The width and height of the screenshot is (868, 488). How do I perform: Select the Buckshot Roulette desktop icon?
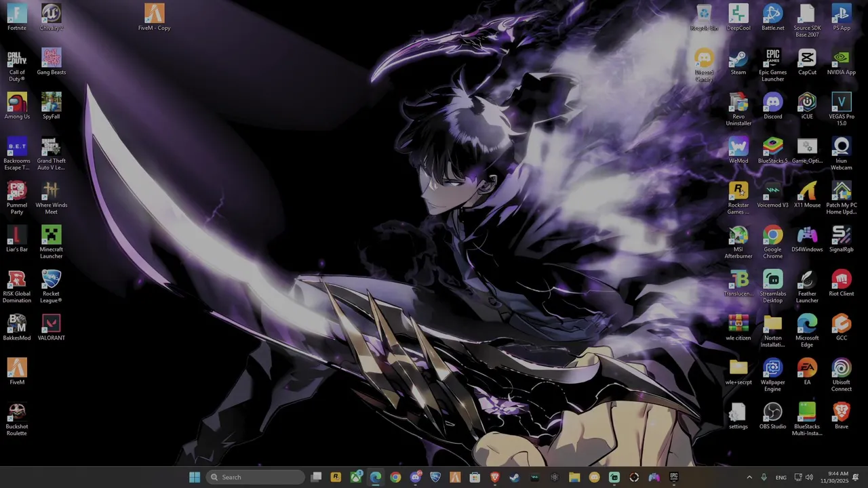click(17, 419)
